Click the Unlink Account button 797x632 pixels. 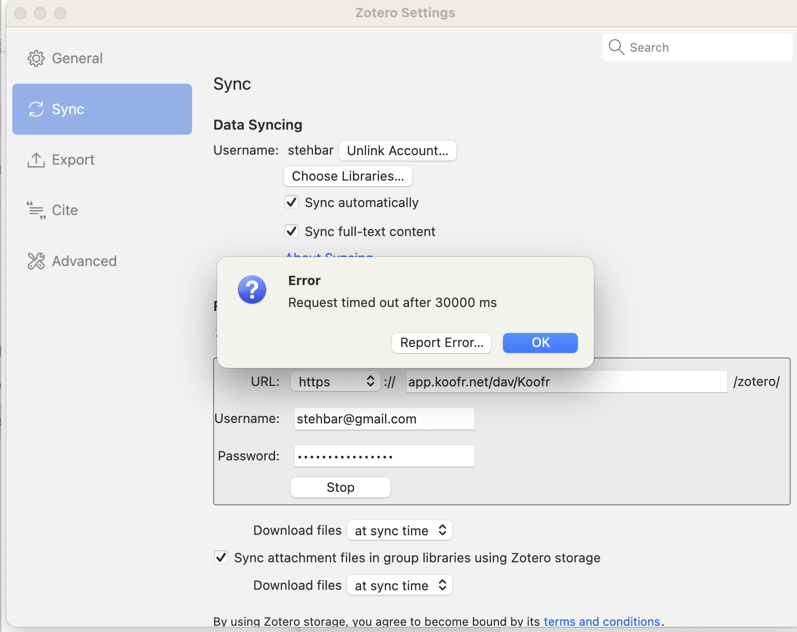[x=397, y=151]
